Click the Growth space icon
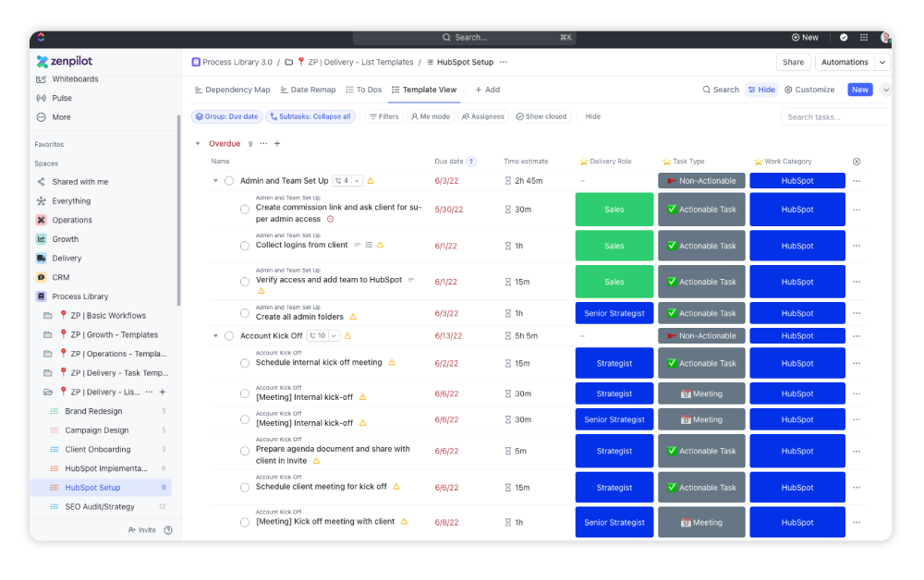 pos(42,239)
